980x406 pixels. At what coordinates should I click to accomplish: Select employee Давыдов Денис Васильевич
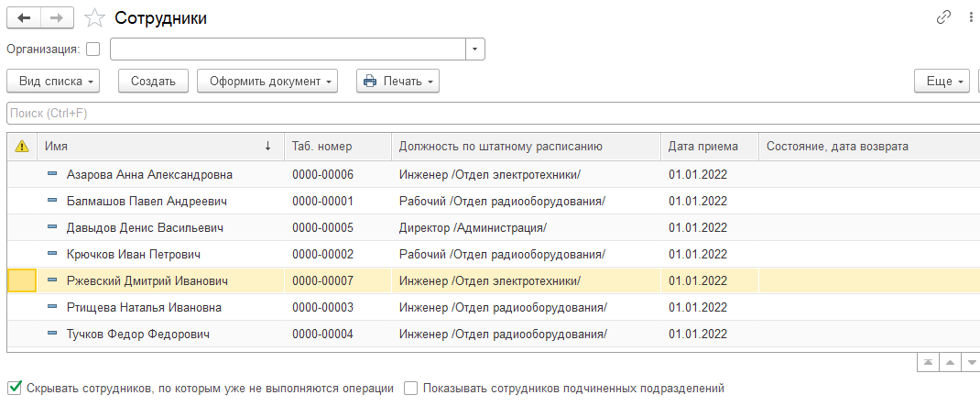click(145, 227)
